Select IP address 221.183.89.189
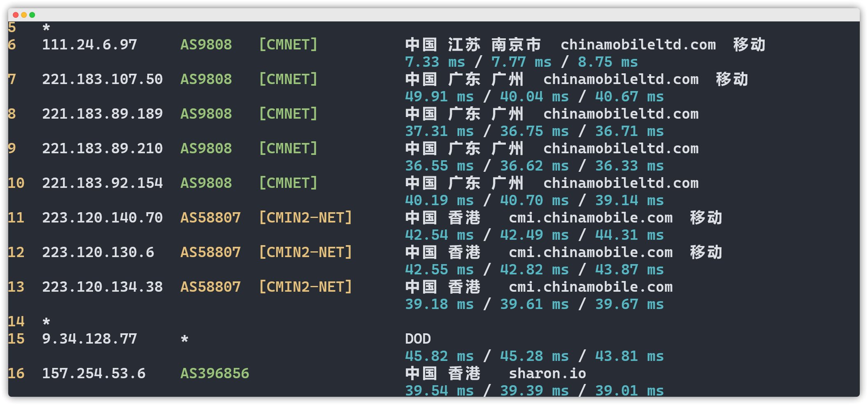868x405 pixels. click(x=102, y=114)
